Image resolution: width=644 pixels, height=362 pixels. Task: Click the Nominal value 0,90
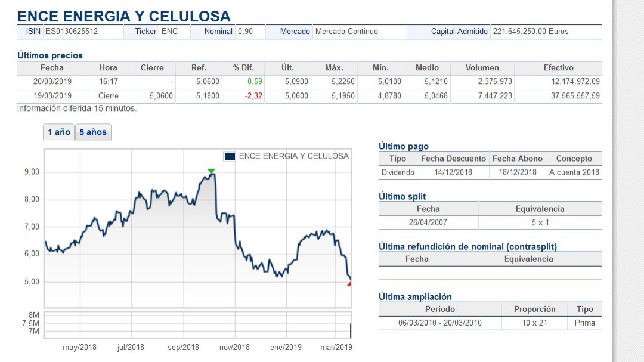(x=245, y=31)
